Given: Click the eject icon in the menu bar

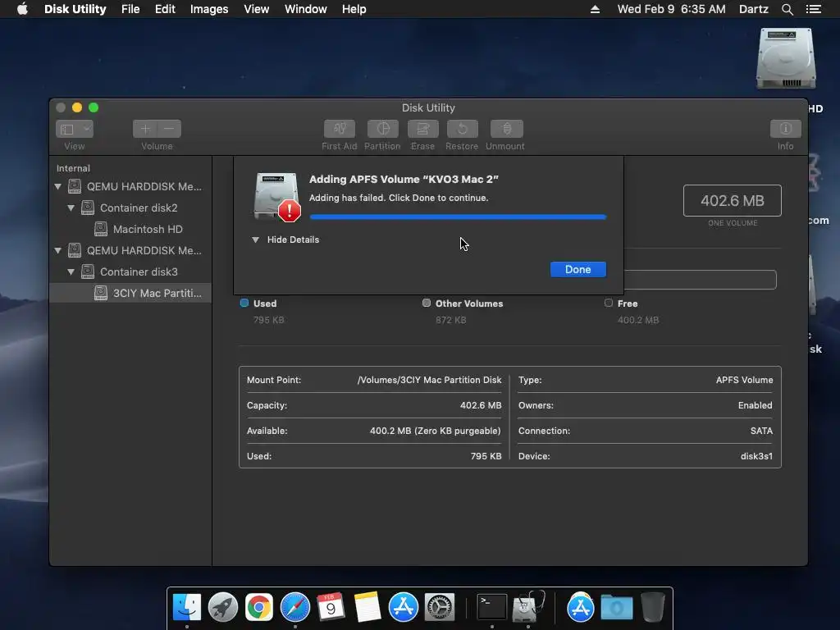Looking at the screenshot, I should 595,9.
